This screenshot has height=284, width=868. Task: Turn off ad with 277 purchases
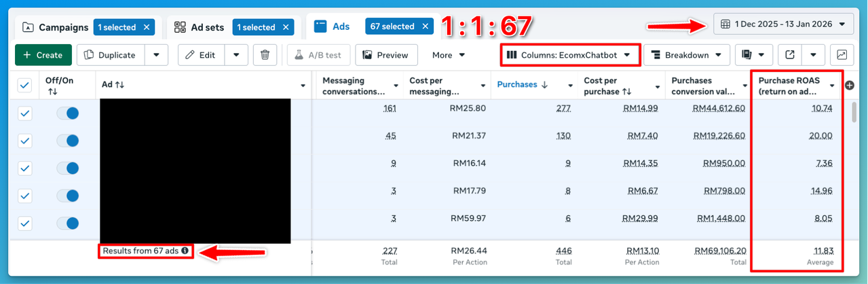coord(68,113)
